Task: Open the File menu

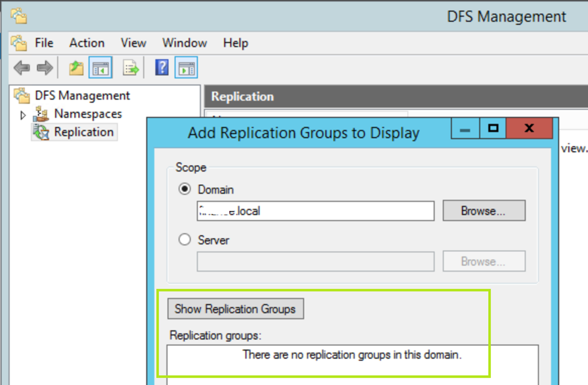Action: point(44,43)
